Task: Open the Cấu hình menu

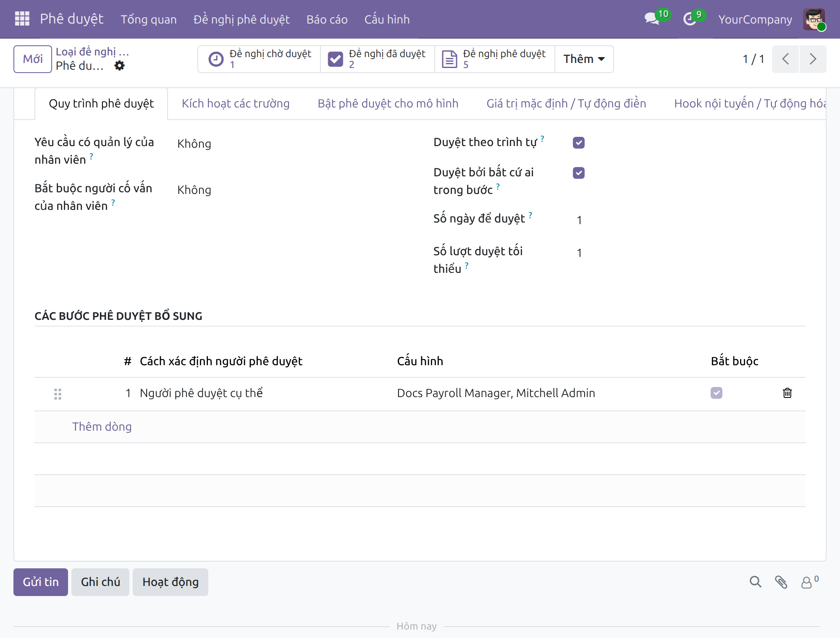Action: pos(387,19)
